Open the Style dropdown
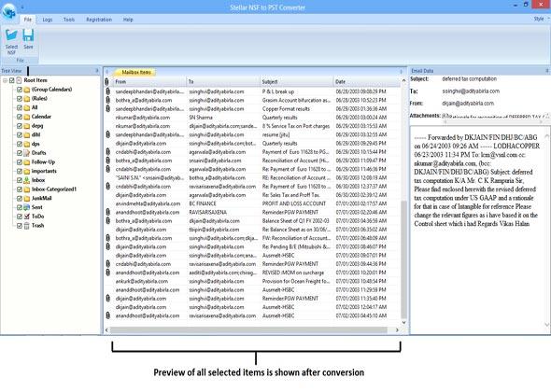The height and width of the screenshot is (392, 551). click(x=541, y=19)
